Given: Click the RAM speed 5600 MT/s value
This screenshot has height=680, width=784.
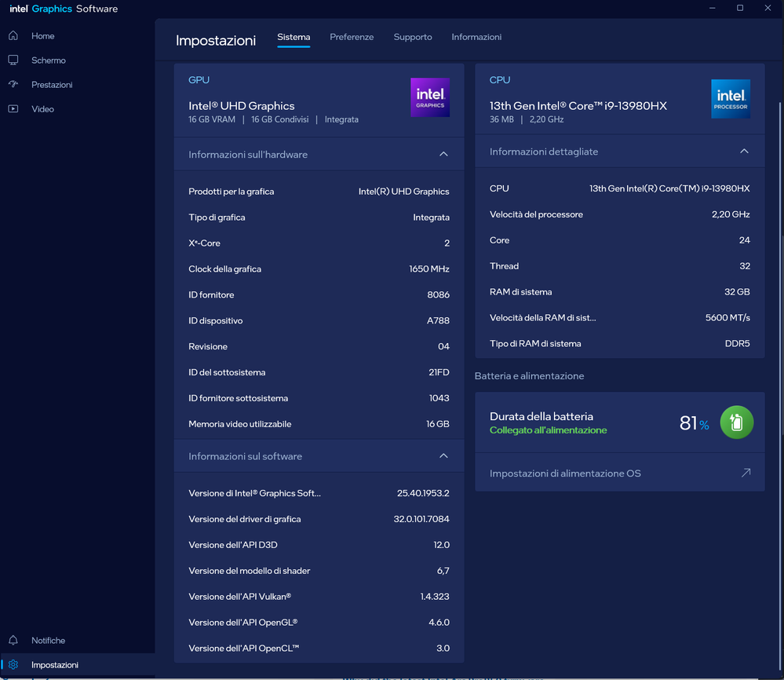Looking at the screenshot, I should 727,318.
